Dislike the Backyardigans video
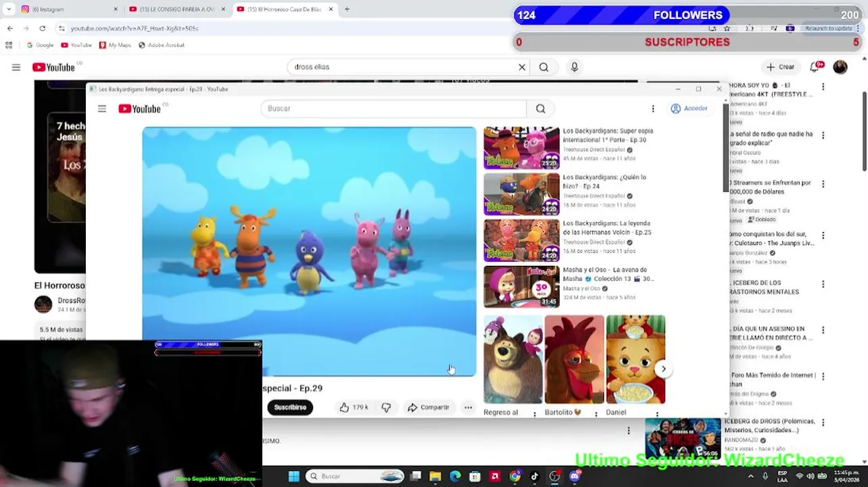This screenshot has height=487, width=868. coord(386,407)
